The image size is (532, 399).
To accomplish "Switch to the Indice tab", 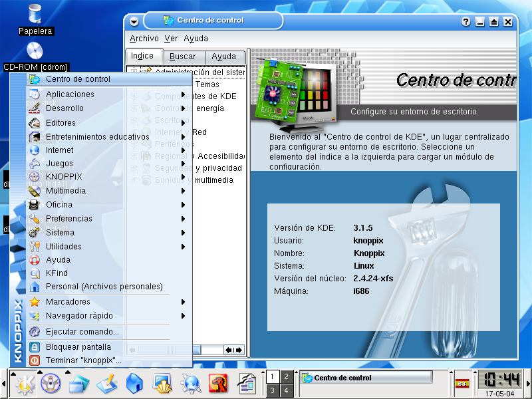I will pos(144,56).
